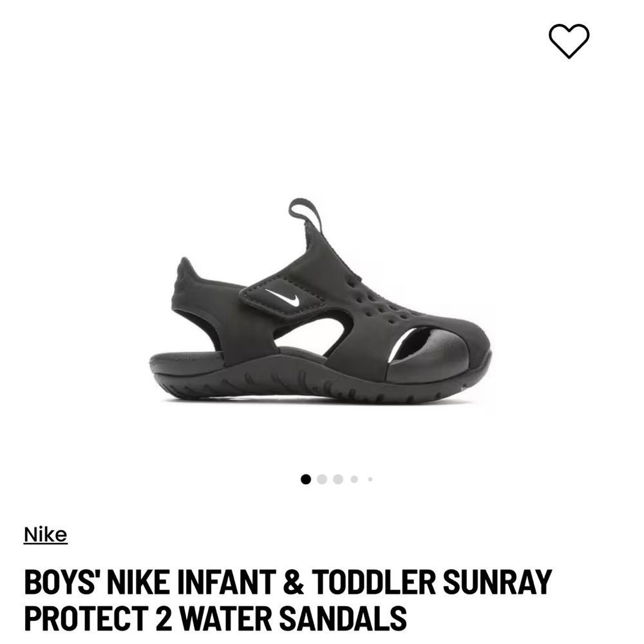Select the fourth image indicator dot
The image size is (644, 644).
(x=354, y=478)
